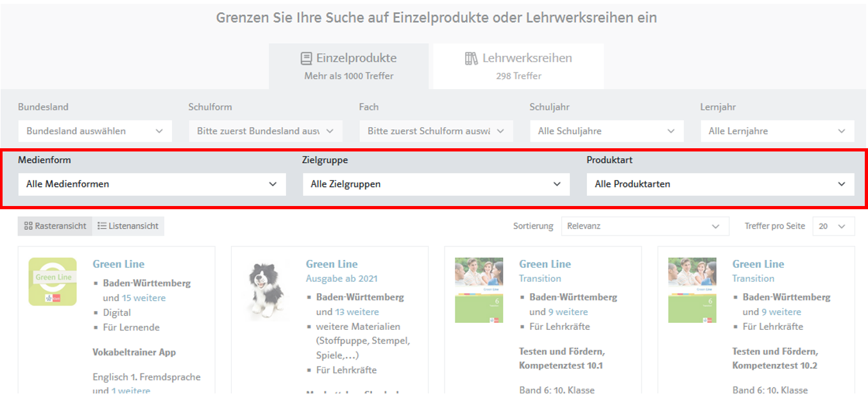Switch to the Einzelprodukte tab

coord(348,66)
